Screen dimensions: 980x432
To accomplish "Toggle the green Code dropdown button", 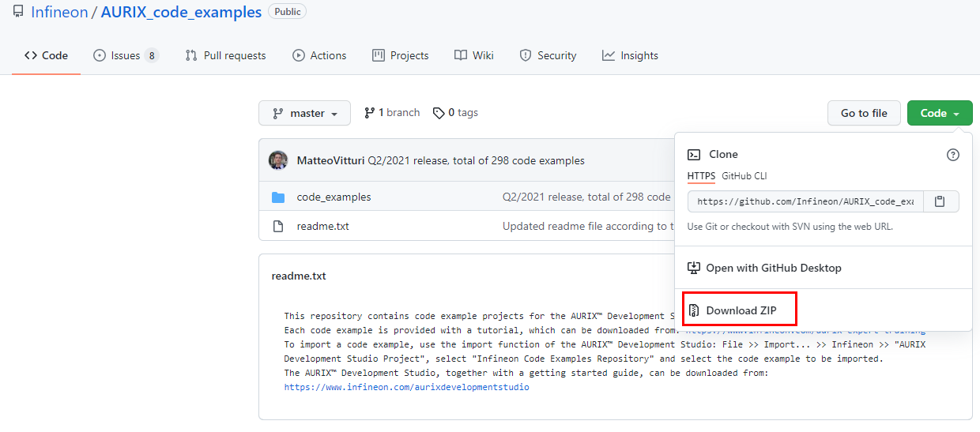I will pyautogui.click(x=940, y=113).
